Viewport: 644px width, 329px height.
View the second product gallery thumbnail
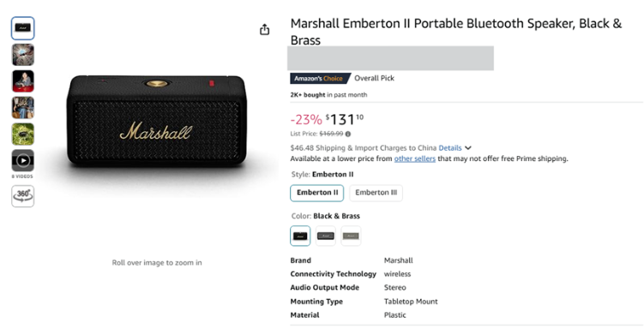tap(22, 55)
